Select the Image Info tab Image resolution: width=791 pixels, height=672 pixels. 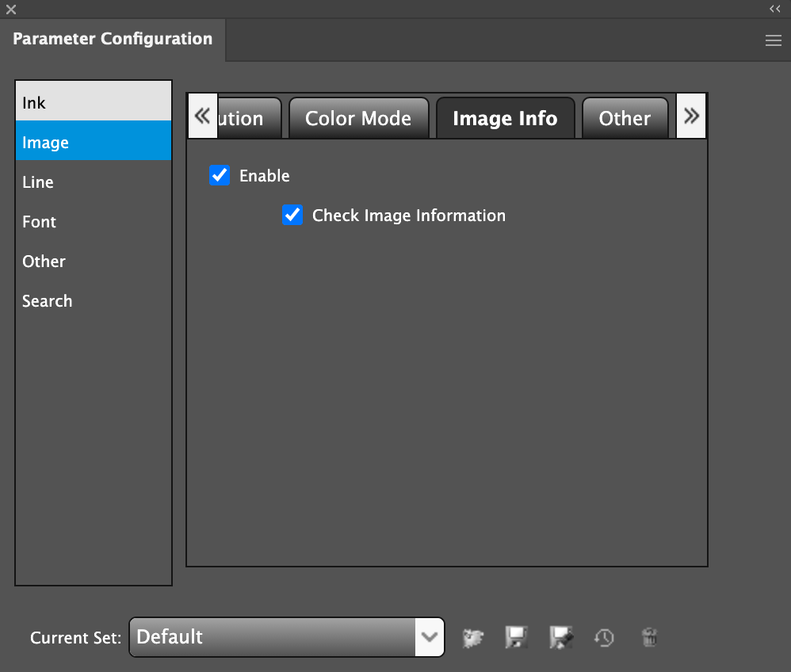pyautogui.click(x=505, y=119)
